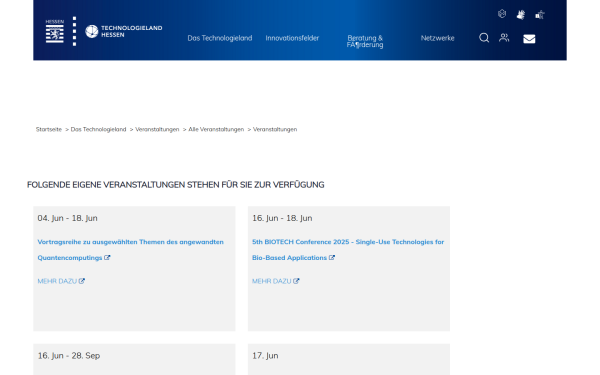
Task: Click Das Technologieland breadcrumb link
Action: (x=98, y=129)
